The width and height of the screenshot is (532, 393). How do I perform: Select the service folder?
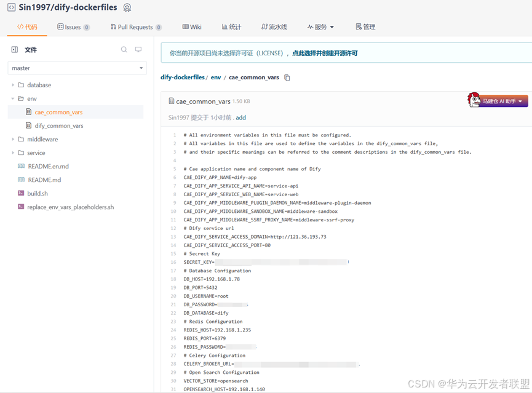[36, 153]
